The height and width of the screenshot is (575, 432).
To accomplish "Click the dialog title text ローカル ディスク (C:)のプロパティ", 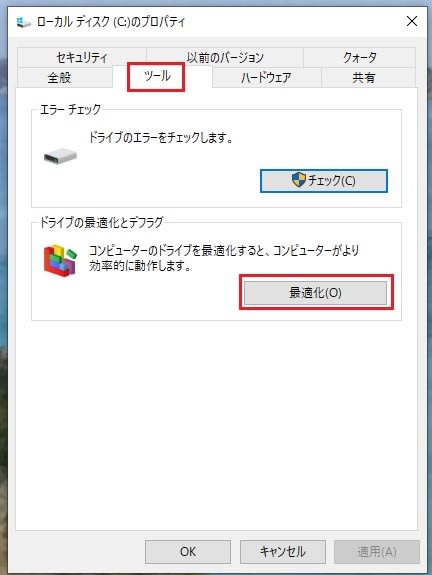I will pos(111,22).
